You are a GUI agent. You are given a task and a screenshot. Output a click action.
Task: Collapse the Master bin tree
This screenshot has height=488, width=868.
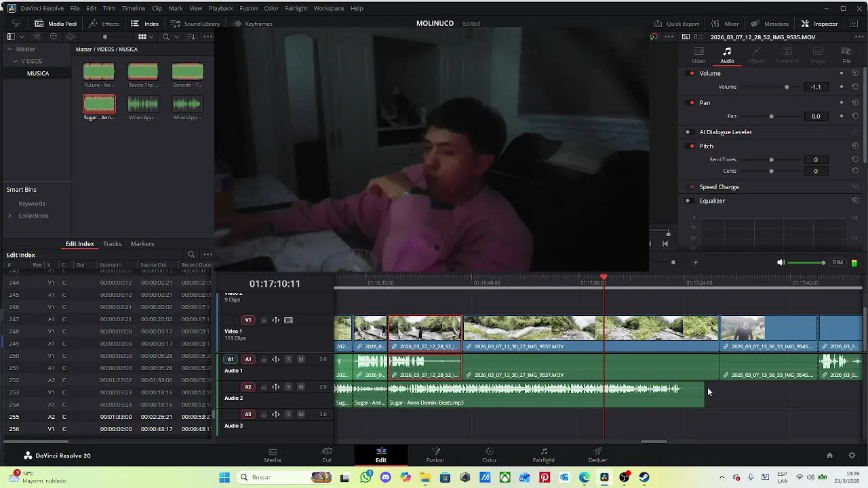point(10,49)
